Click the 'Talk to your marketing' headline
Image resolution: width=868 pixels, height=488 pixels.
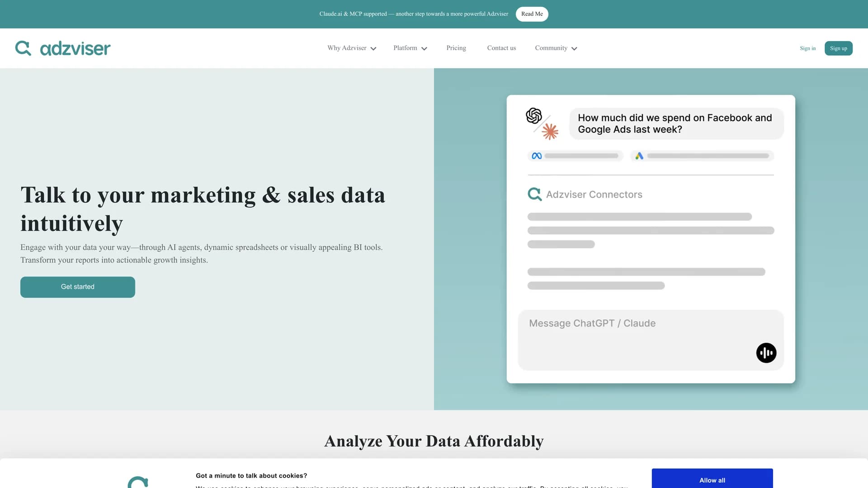point(203,209)
